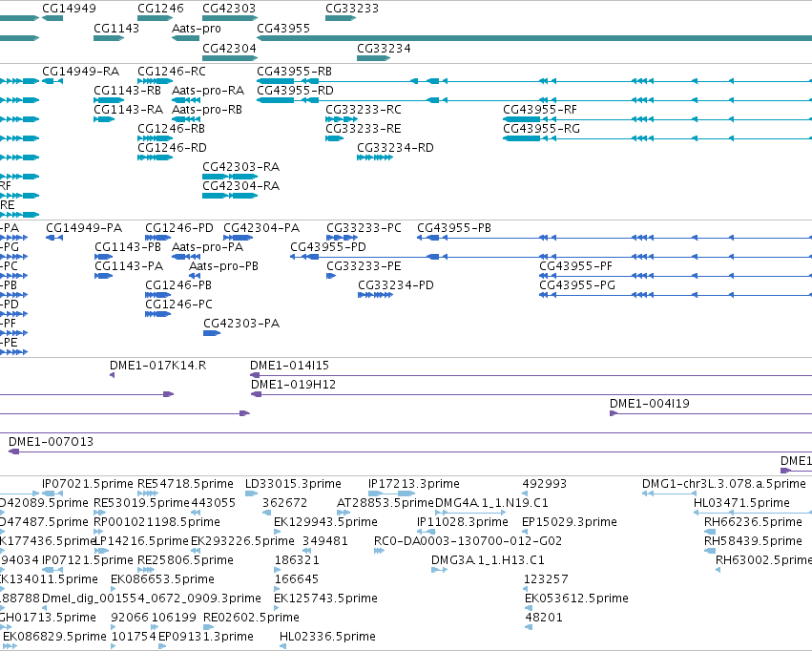Select protein CG43955-PB
This screenshot has width=812, height=651.
coord(454,228)
